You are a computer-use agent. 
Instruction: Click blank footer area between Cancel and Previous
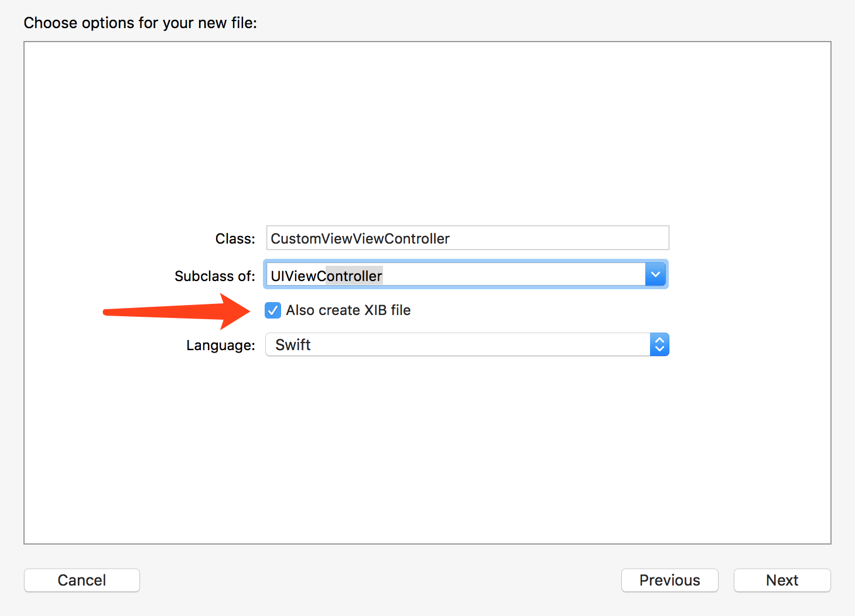[381, 580]
